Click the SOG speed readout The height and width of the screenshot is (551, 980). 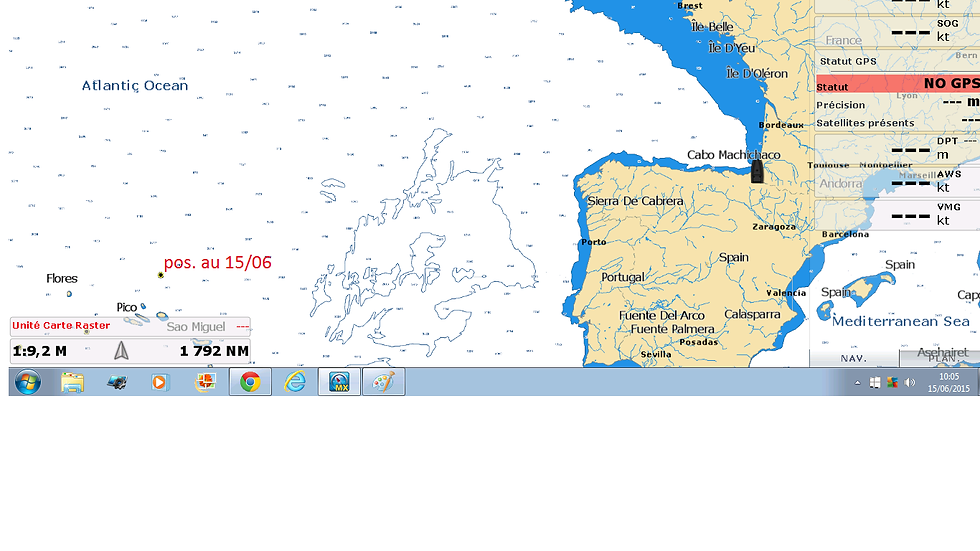click(x=898, y=31)
